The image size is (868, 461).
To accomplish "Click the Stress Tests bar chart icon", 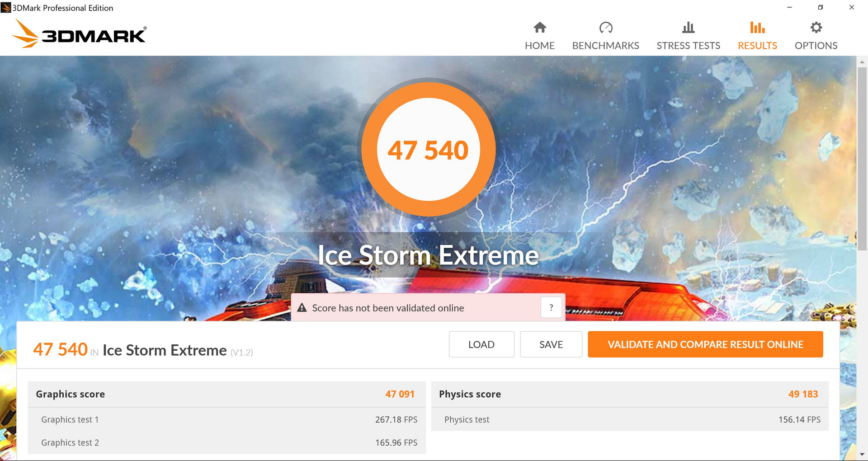I will point(689,28).
